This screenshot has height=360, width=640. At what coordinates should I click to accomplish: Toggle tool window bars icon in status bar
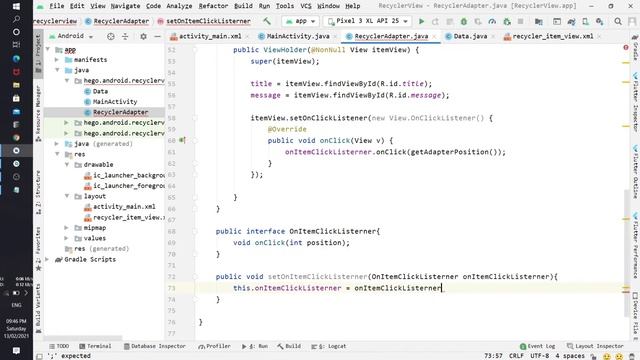click(x=39, y=356)
